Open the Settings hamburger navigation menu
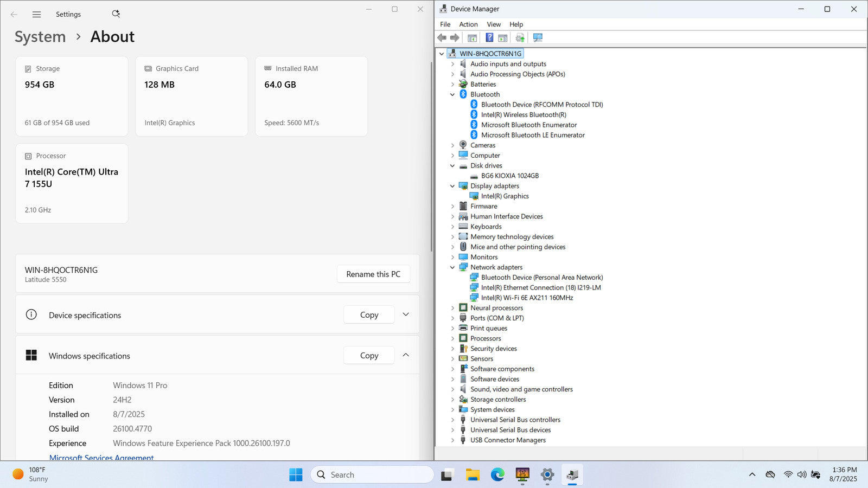 (x=36, y=15)
